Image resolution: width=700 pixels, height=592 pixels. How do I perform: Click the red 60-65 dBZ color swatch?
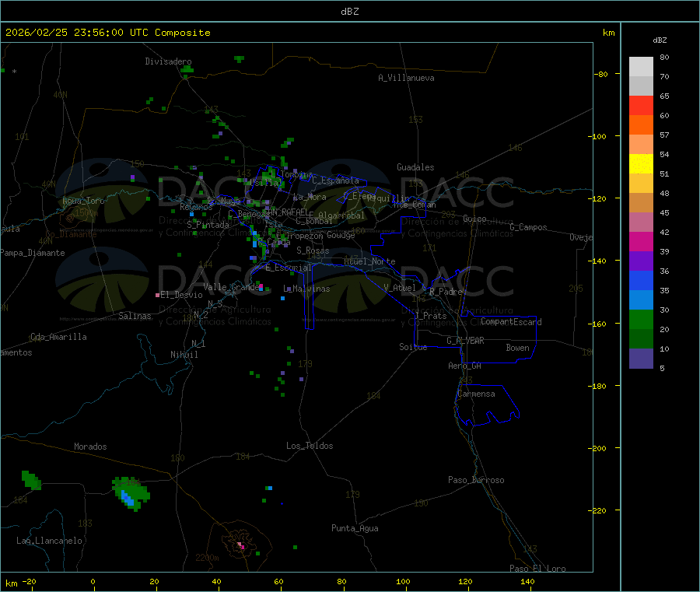[641, 105]
